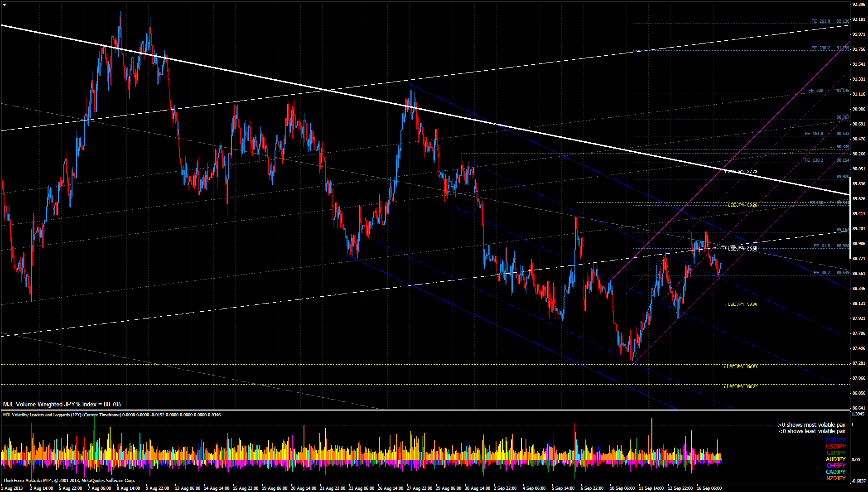Click the FE 100 Fibonacci expansion label
868x492 pixels.
pos(816,203)
